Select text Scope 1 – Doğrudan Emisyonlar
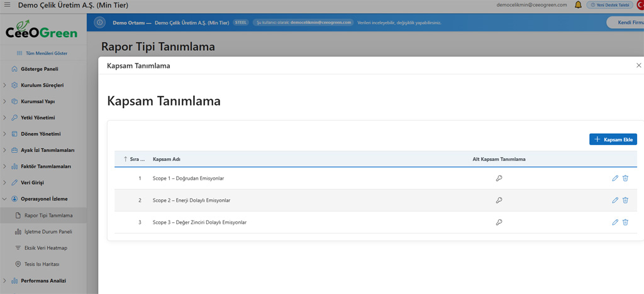This screenshot has height=294, width=644. 189,178
